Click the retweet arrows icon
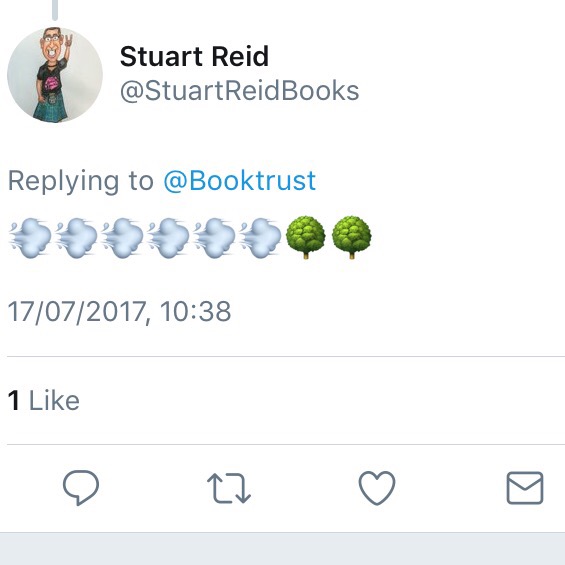565x565 pixels. (x=229, y=488)
